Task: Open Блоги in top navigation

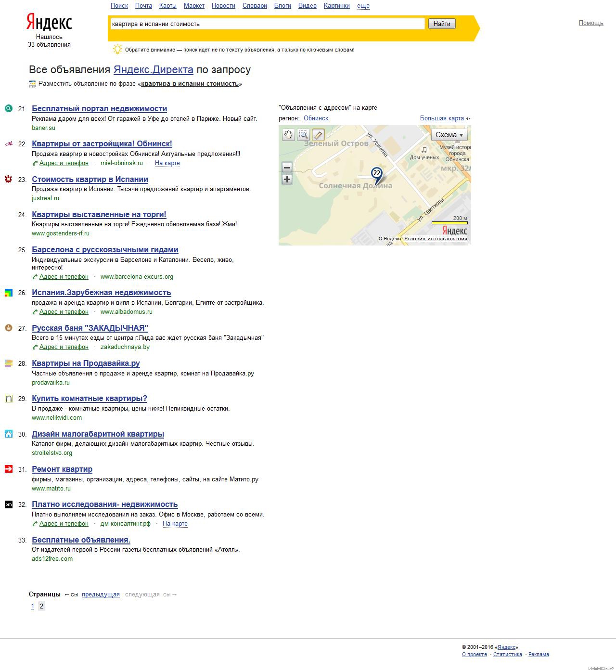Action: (x=282, y=6)
